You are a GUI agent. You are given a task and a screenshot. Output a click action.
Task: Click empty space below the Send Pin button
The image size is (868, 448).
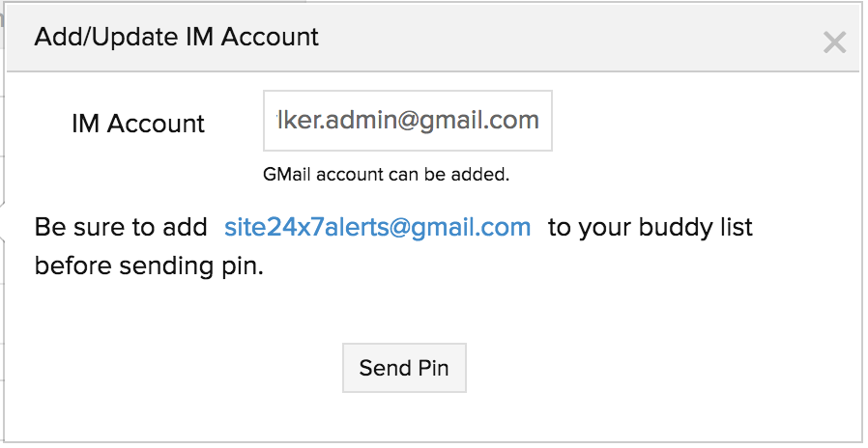pos(404,416)
